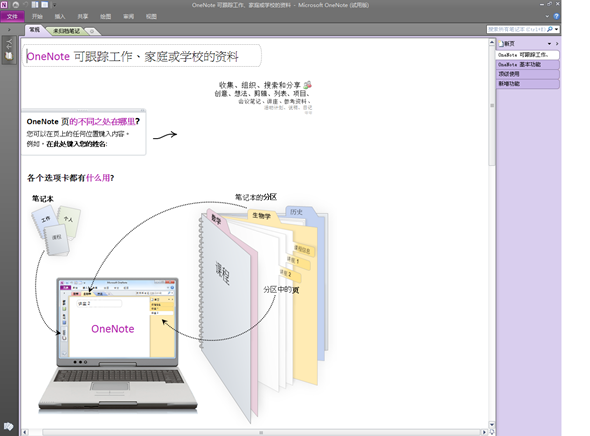Click the tag icon beside 收集、组织、搜索和分享
Screen dimensions: 590x436
[x=307, y=85]
